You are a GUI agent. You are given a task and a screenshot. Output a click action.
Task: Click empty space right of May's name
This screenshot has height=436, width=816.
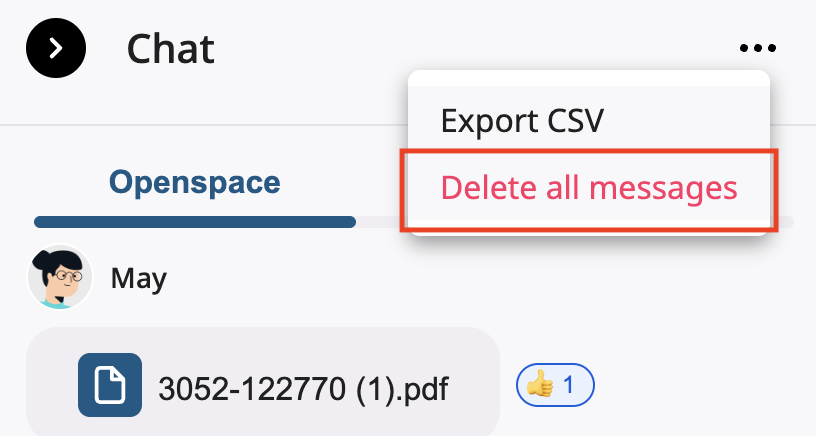tap(300, 278)
